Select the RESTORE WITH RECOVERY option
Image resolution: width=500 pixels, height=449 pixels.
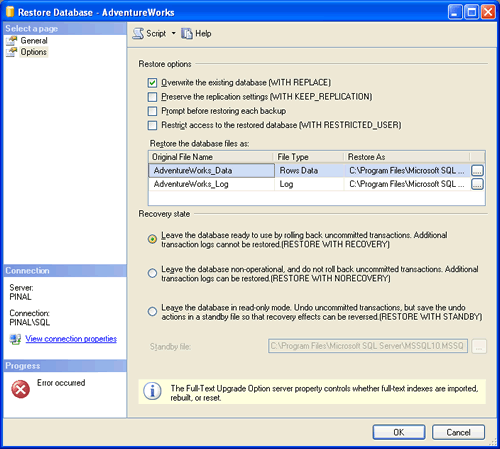coord(152,239)
